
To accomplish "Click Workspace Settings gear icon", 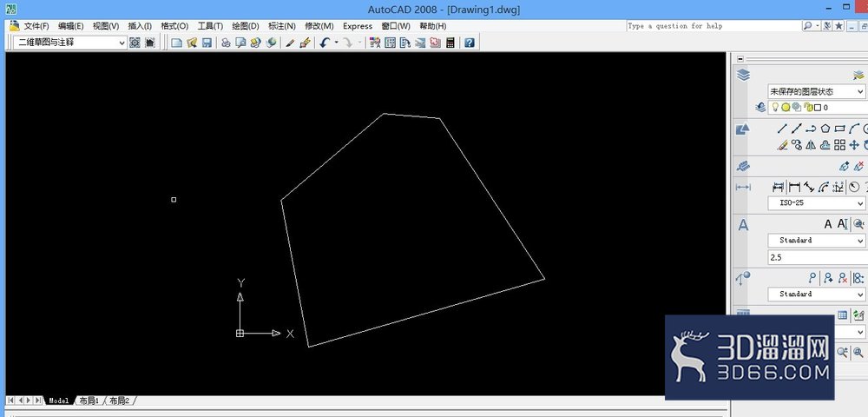I will [x=135, y=43].
